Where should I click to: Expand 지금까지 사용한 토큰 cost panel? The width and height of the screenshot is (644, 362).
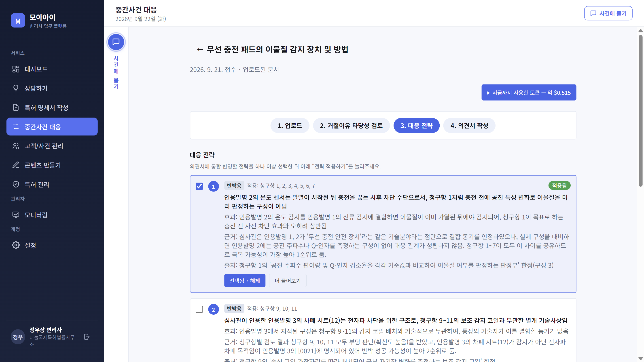[529, 93]
